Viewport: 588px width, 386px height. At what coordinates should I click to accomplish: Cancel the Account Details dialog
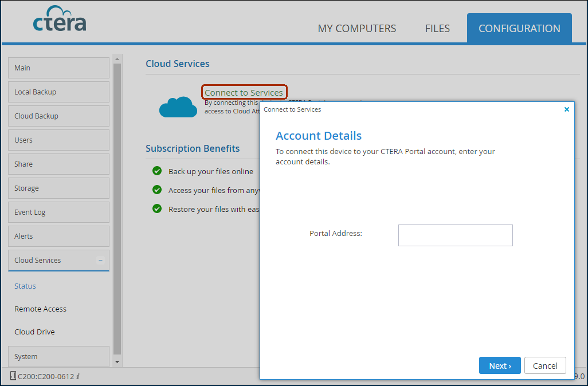(x=545, y=365)
